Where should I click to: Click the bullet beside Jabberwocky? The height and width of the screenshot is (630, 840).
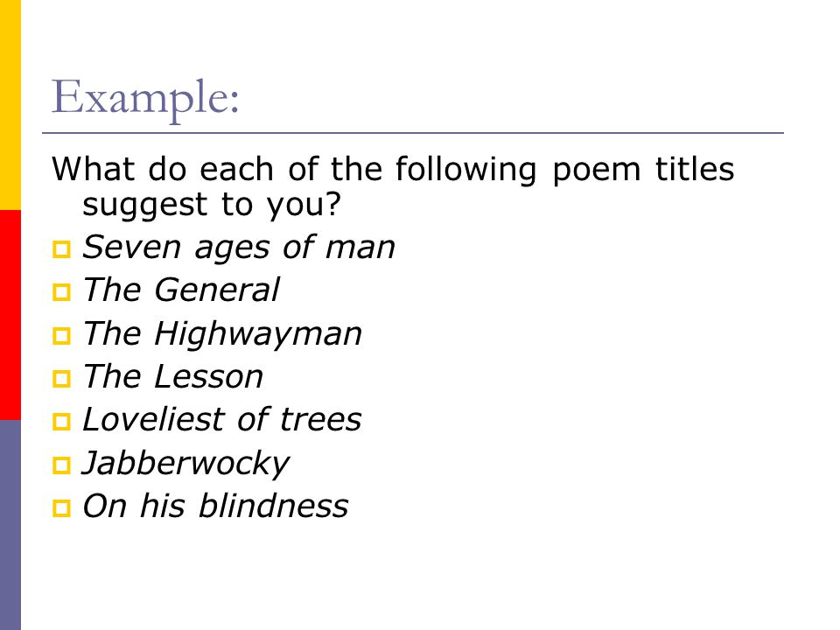coord(61,465)
